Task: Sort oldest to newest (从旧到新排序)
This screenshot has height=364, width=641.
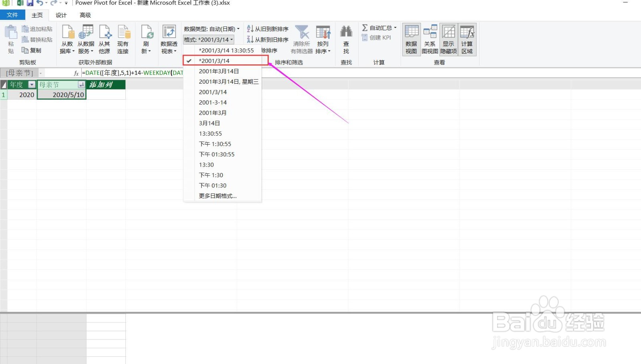Action: pos(268,29)
